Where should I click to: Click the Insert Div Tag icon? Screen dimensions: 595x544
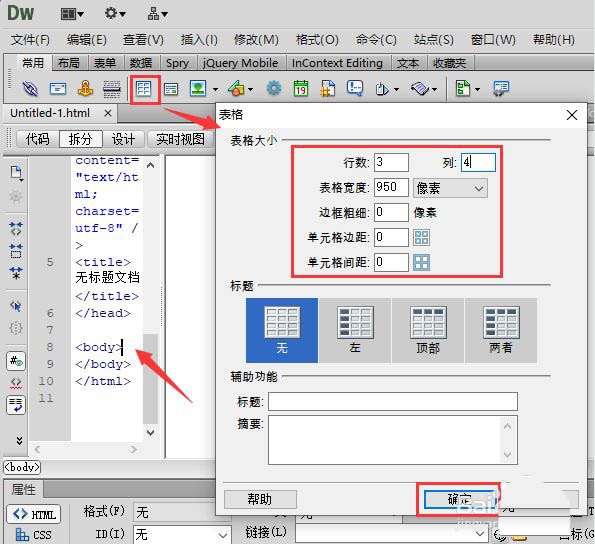[171, 90]
